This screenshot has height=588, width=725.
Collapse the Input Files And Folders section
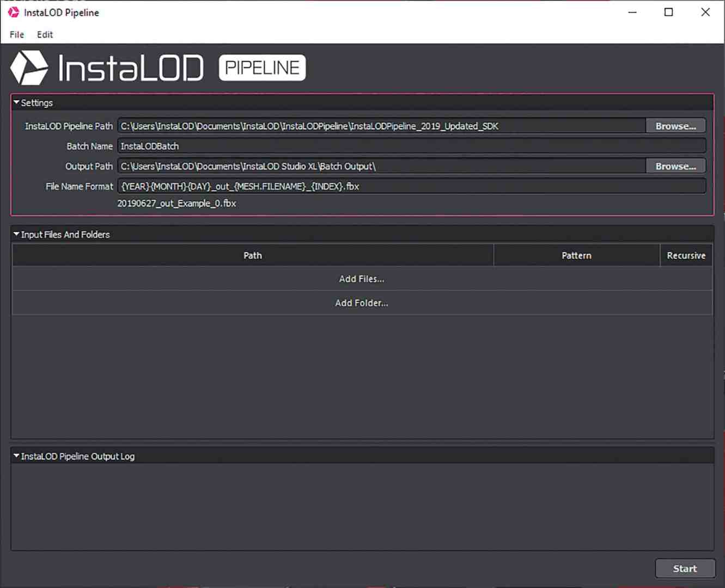[x=16, y=234]
